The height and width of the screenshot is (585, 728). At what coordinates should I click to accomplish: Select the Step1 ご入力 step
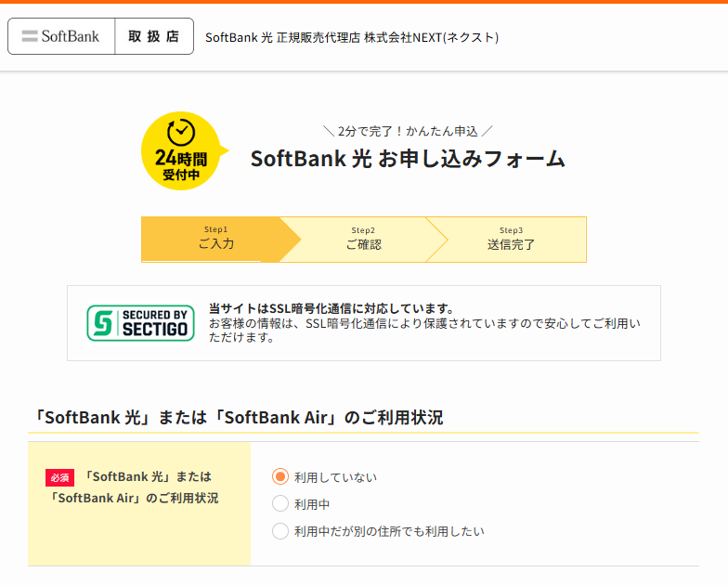215,240
